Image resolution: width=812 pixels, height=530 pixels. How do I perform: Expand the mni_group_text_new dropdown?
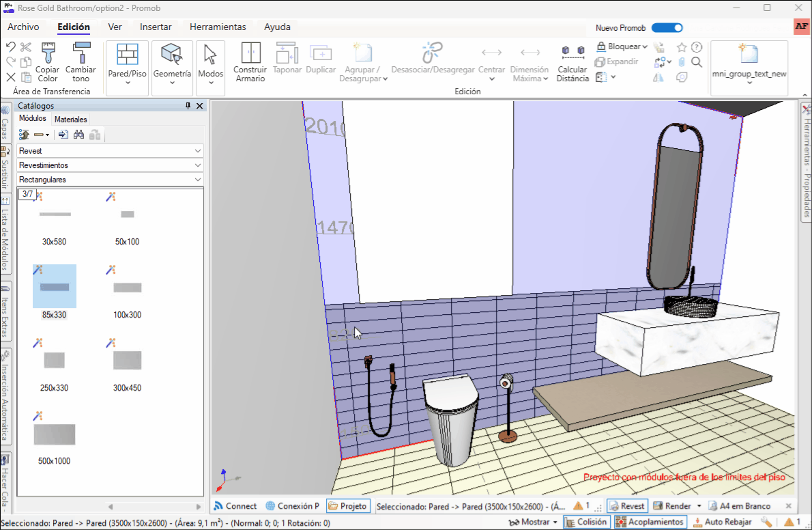pyautogui.click(x=749, y=83)
